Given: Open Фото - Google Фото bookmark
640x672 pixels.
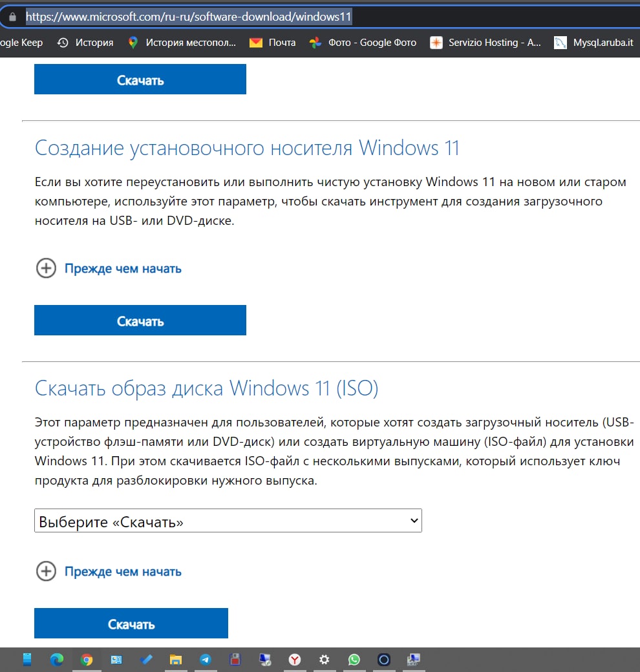Looking at the screenshot, I should [372, 43].
